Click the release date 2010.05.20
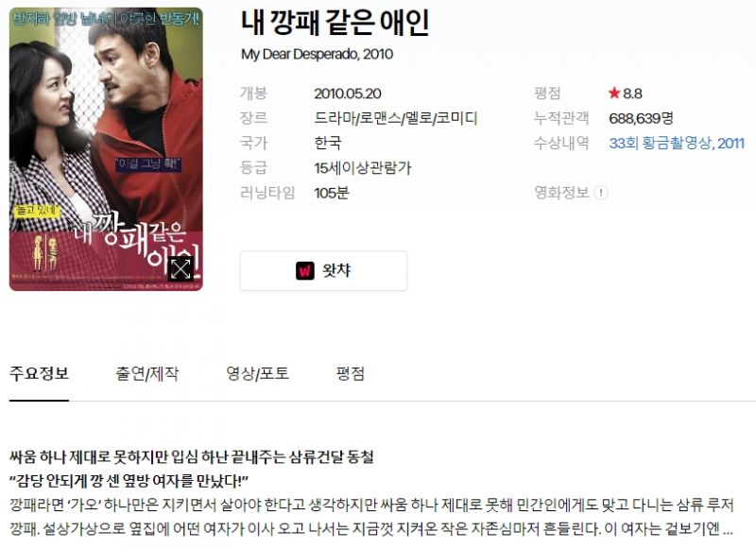 [348, 93]
